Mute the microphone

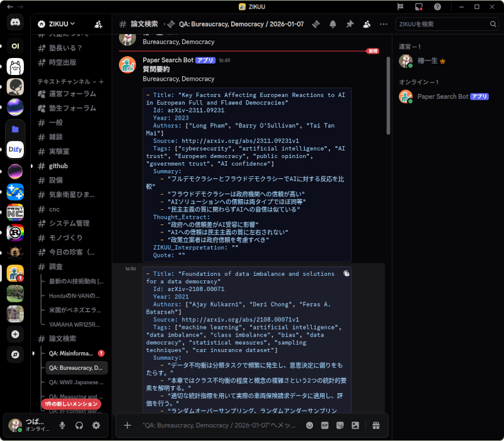click(62, 425)
